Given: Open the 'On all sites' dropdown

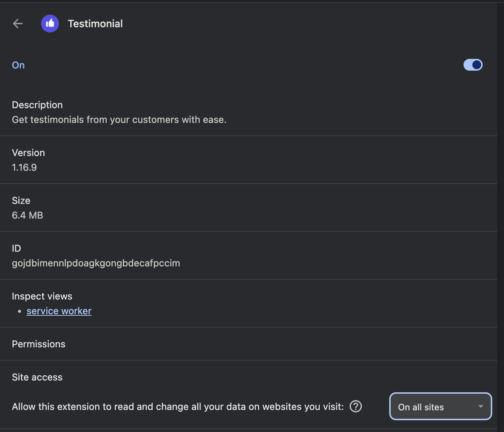Looking at the screenshot, I should coord(440,406).
